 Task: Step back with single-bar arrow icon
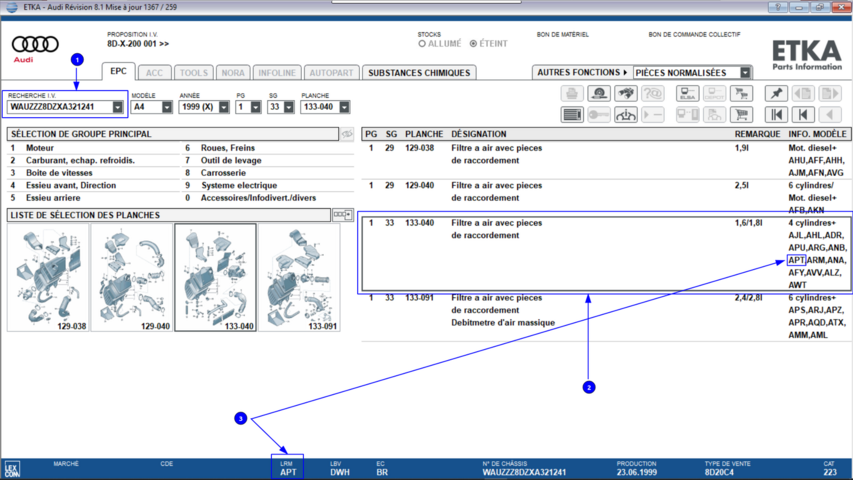(803, 115)
